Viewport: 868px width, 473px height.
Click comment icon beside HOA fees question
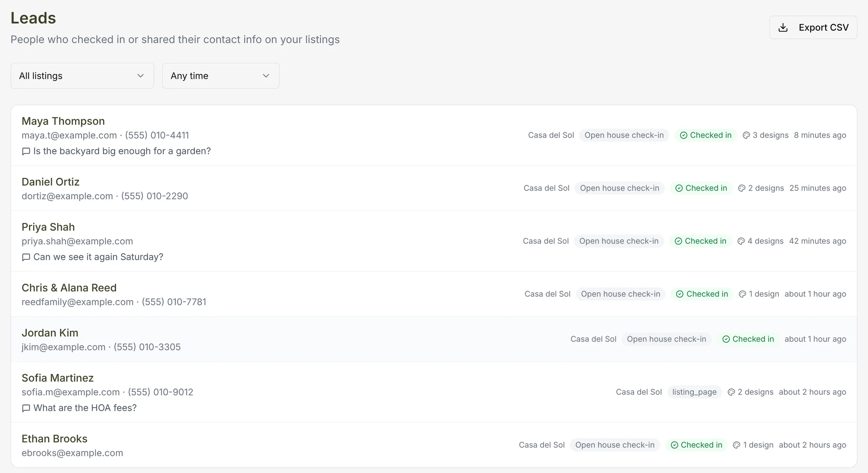(26, 408)
